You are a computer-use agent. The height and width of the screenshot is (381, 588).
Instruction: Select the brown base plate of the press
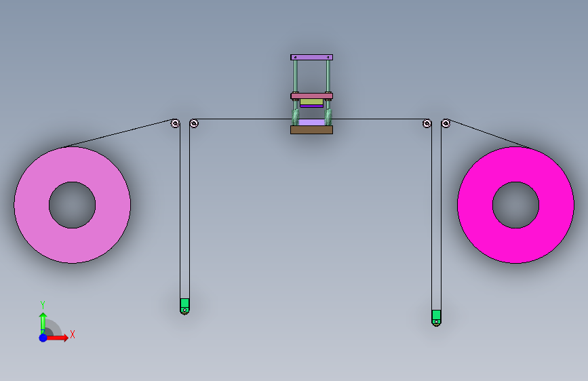pyautogui.click(x=311, y=129)
